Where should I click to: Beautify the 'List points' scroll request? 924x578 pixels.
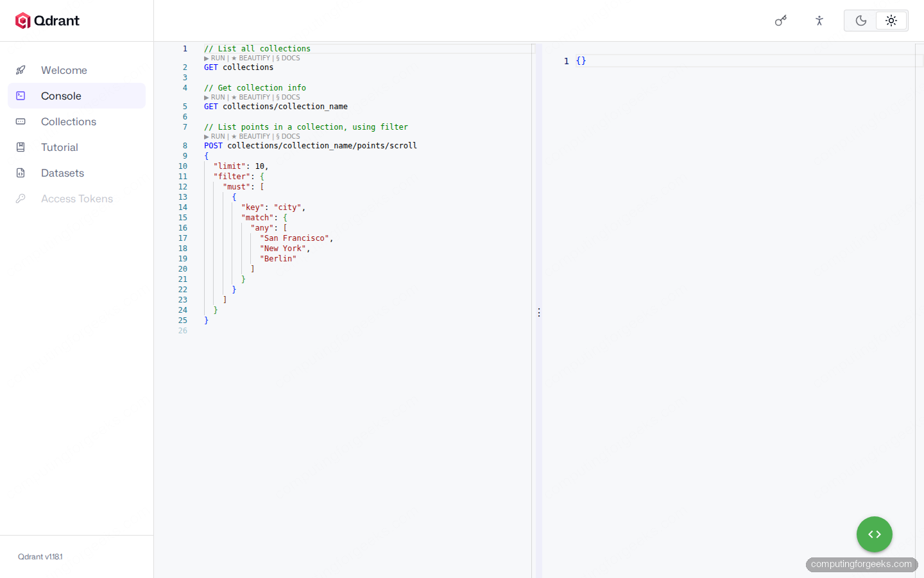click(251, 136)
